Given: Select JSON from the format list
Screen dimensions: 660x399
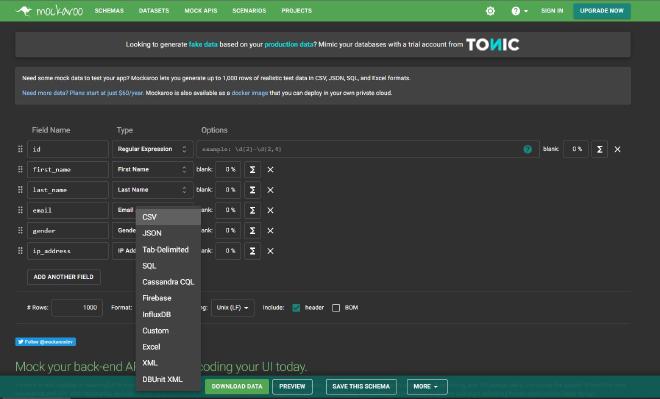Looking at the screenshot, I should click(x=168, y=233).
